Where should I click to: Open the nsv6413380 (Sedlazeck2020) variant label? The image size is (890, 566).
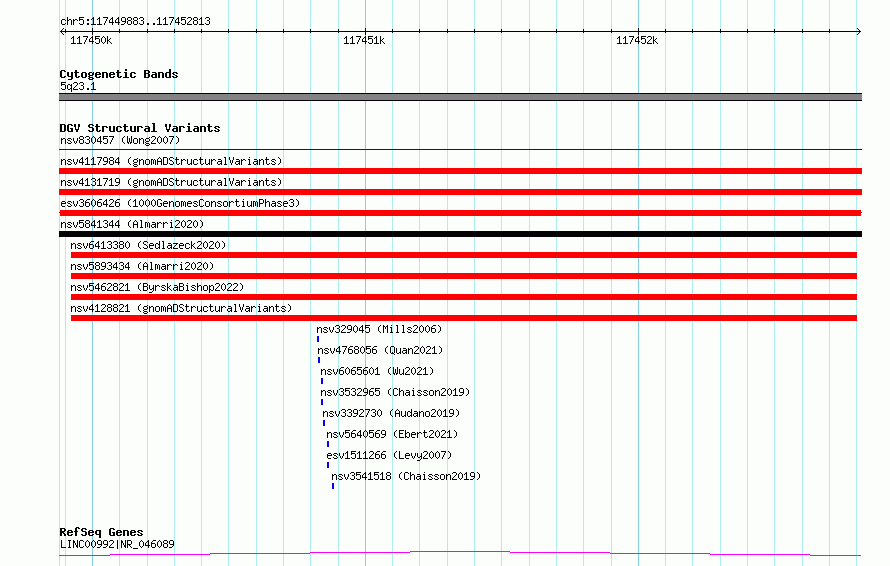[148, 245]
